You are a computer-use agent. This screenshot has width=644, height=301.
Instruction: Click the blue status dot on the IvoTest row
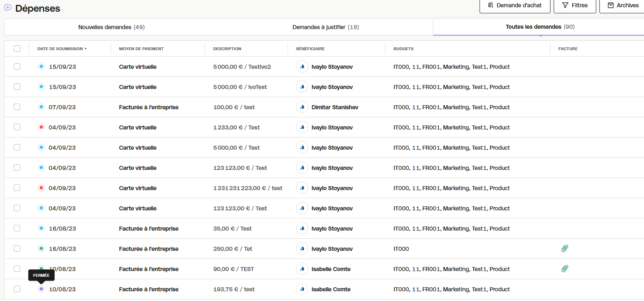pos(41,87)
